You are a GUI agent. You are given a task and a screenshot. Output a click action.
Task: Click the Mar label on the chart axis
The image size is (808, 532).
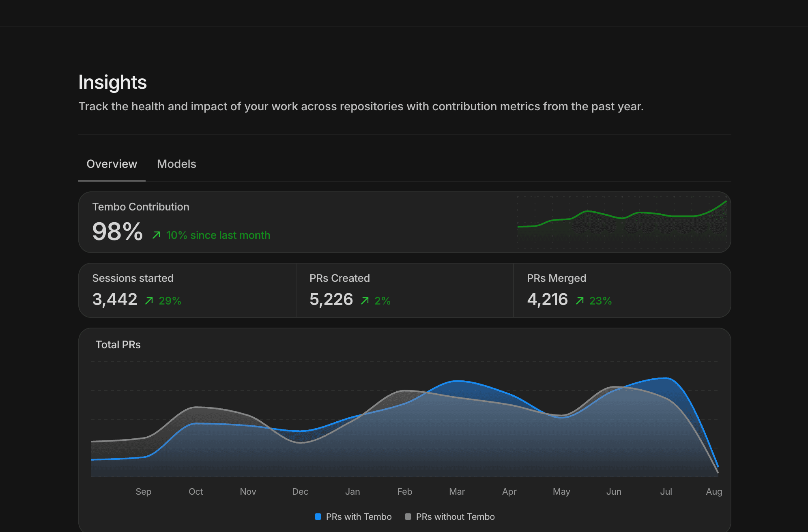tap(457, 491)
